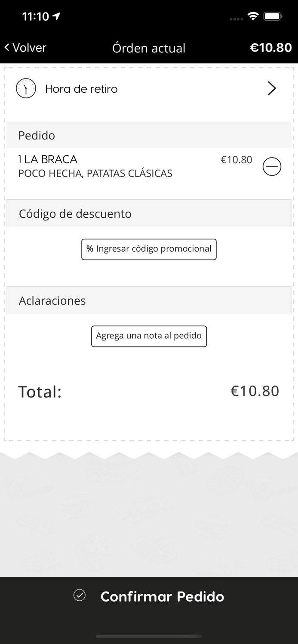Select the €10.80 total amount

click(255, 391)
